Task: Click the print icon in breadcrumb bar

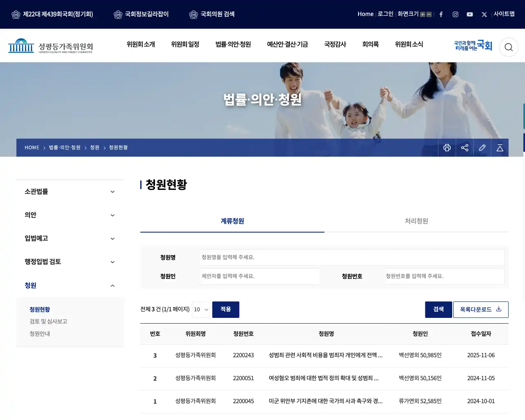Action: tap(447, 148)
